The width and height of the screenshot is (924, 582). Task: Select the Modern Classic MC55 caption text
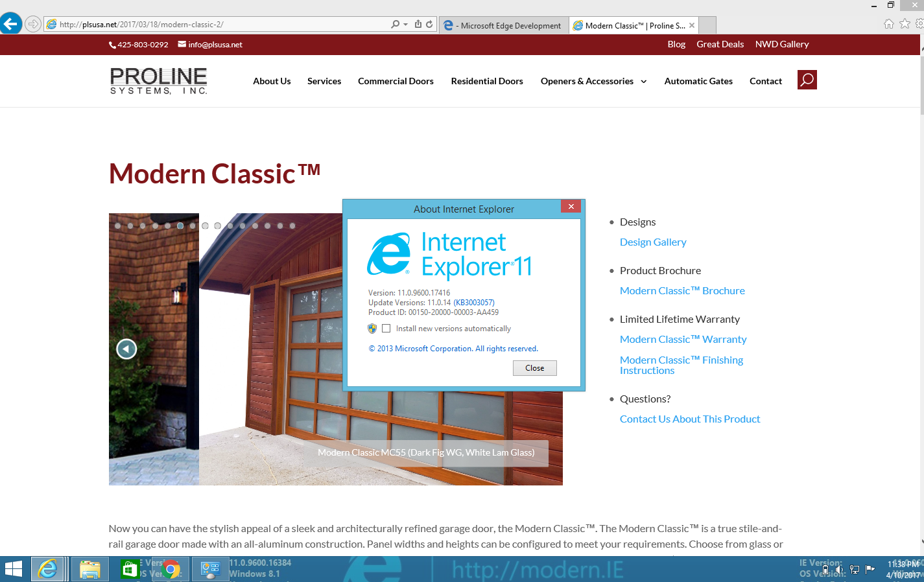click(426, 452)
